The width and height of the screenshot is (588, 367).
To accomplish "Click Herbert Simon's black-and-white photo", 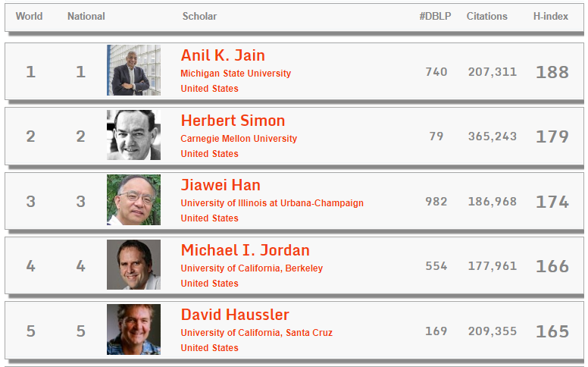I will [133, 135].
